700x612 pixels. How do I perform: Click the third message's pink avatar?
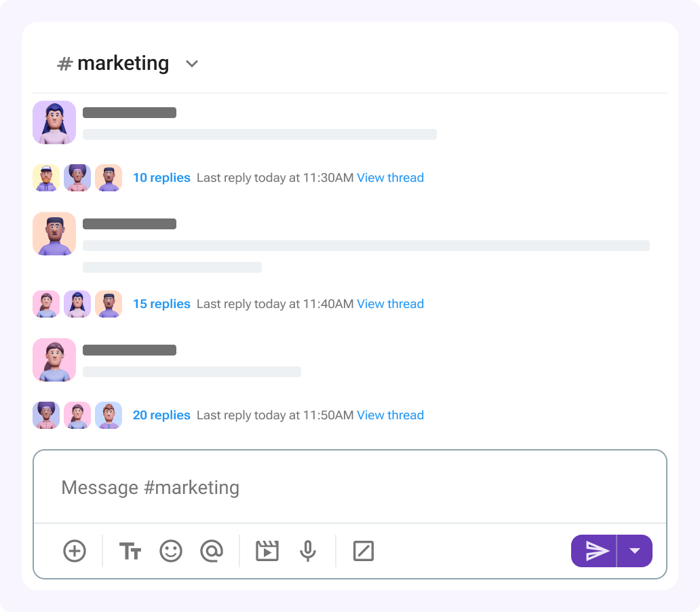(x=54, y=360)
